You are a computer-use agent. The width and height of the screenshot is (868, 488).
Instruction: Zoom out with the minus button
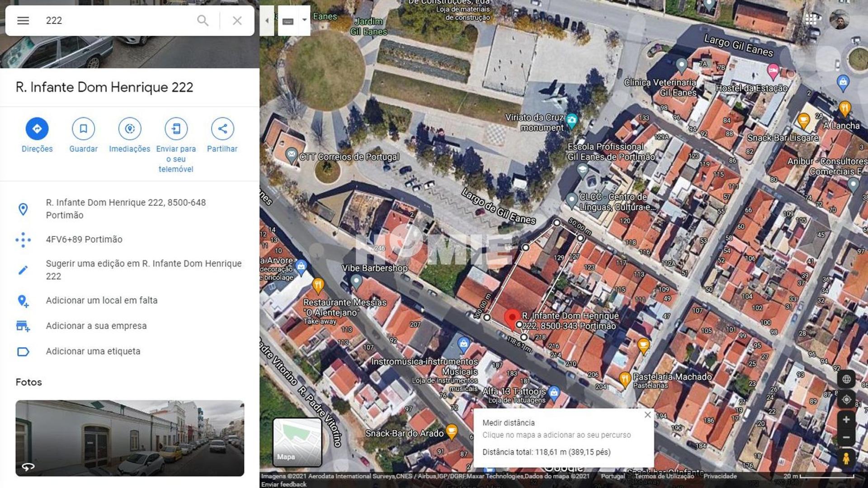pos(846,438)
